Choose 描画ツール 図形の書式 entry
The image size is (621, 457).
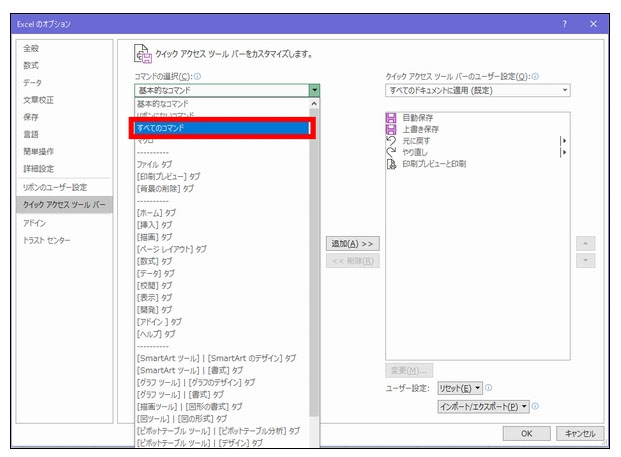point(222,407)
